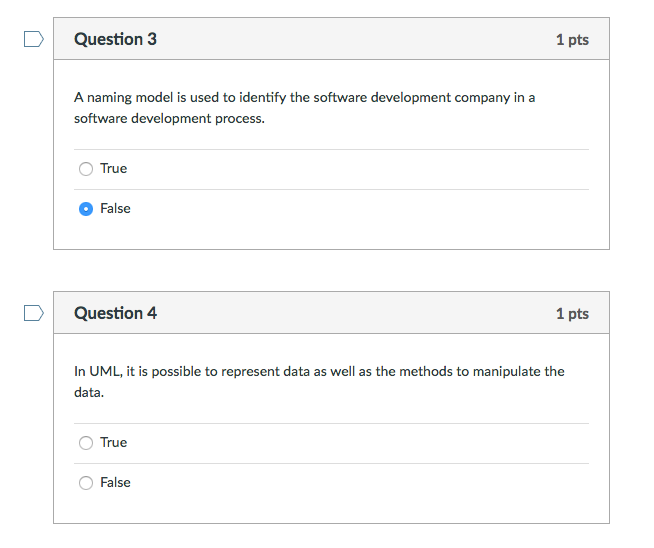Viewport: 654px width, 548px height.
Task: Click the naming model question statement
Action: [304, 108]
